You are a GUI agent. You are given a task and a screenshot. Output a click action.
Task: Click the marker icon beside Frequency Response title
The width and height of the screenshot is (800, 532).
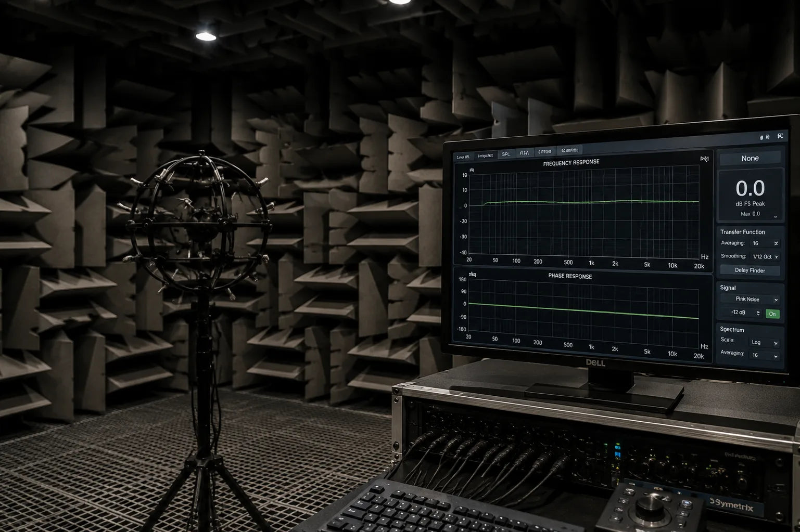point(704,159)
